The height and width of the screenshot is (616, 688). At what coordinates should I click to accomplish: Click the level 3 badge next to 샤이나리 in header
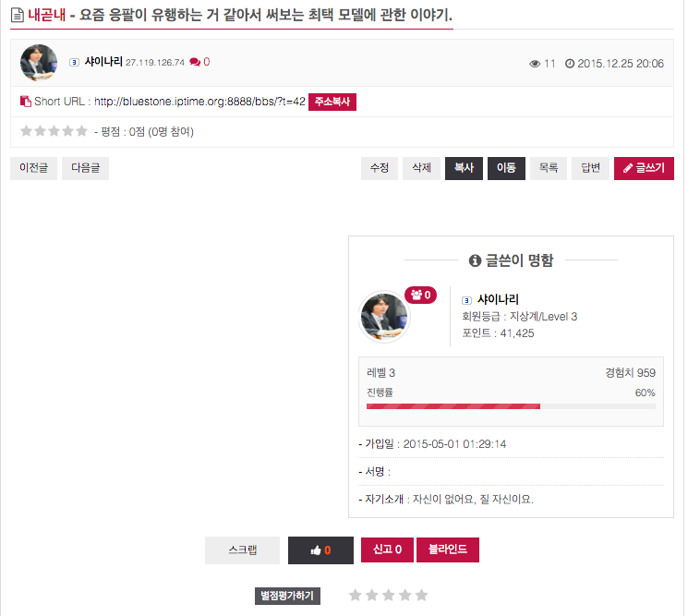(x=74, y=62)
